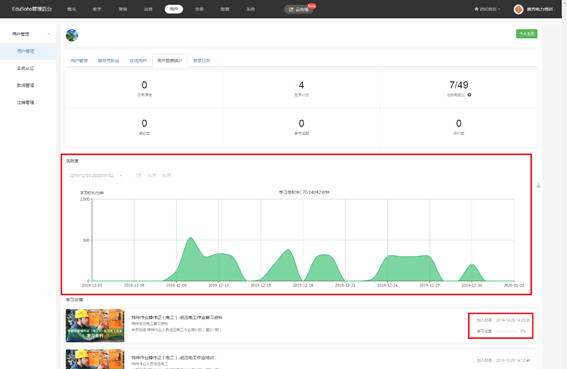This screenshot has height=369, width=567.
Task: Expand the dropdown next to the home icon
Action: (x=499, y=9)
